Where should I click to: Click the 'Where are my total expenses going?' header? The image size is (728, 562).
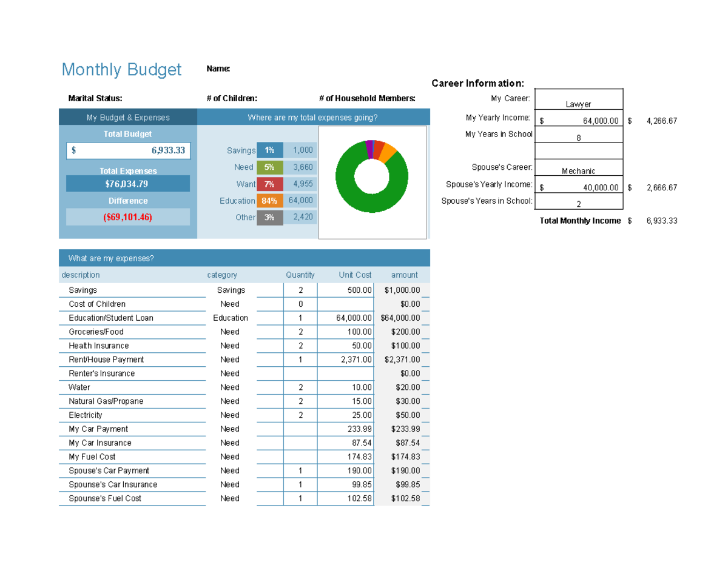(313, 116)
